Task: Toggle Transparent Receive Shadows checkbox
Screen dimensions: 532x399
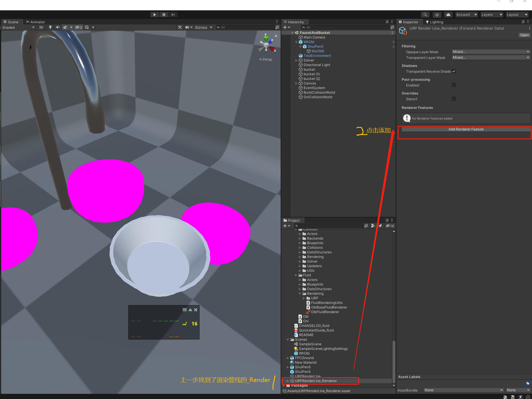Action: (454, 71)
